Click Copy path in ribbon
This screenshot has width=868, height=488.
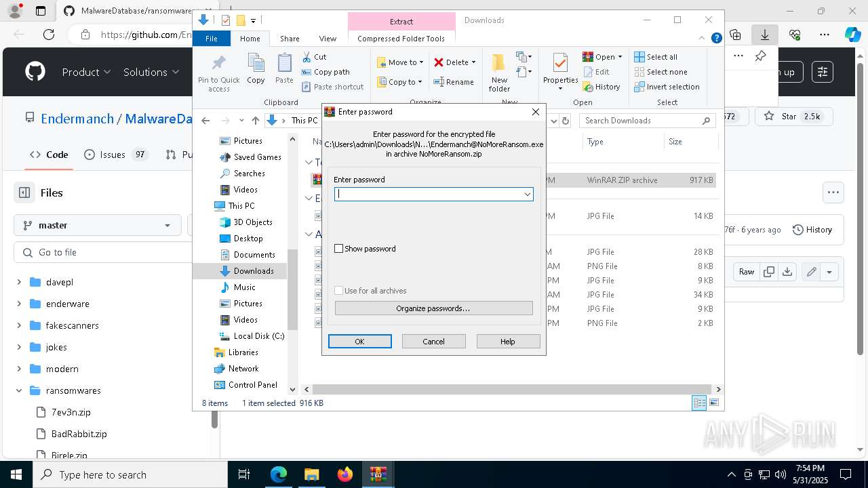(325, 72)
